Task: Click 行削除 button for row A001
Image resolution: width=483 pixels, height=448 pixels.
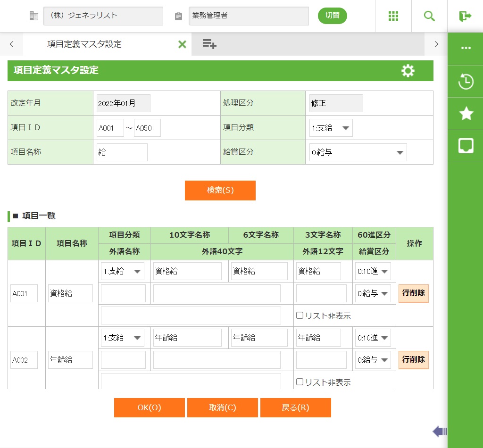Action: tap(413, 293)
